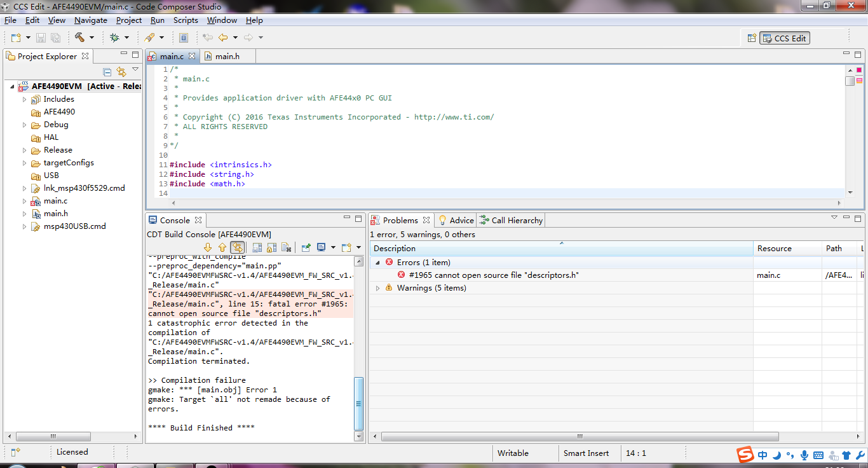Toggle Show Error Context button in Console toolbar

point(237,247)
